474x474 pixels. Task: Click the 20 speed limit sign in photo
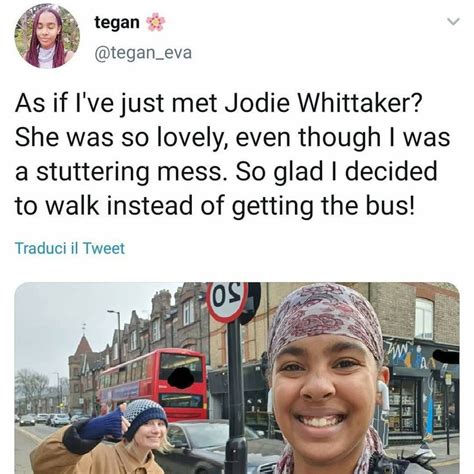[227, 302]
